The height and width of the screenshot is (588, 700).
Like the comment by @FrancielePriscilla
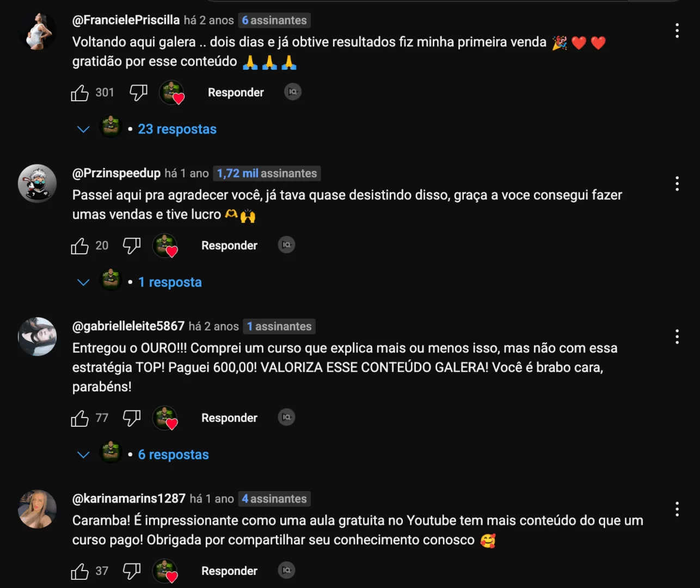pos(79,93)
